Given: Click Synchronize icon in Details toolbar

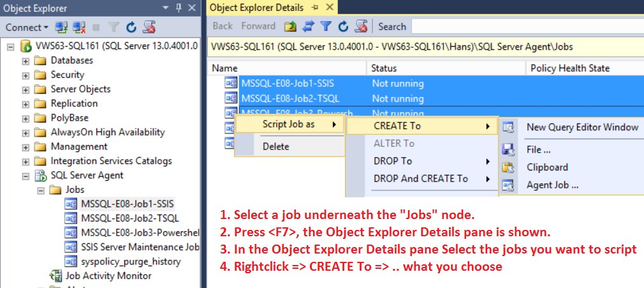Looking at the screenshot, I should [308, 26].
